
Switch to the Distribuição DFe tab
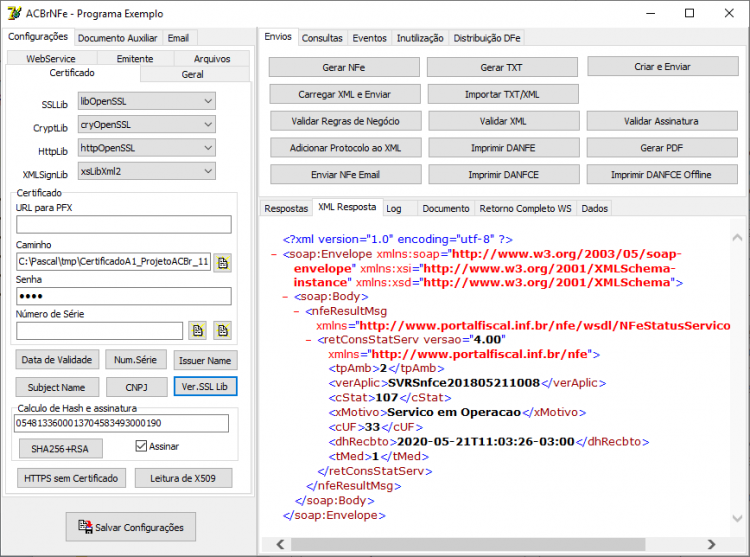[x=487, y=38]
